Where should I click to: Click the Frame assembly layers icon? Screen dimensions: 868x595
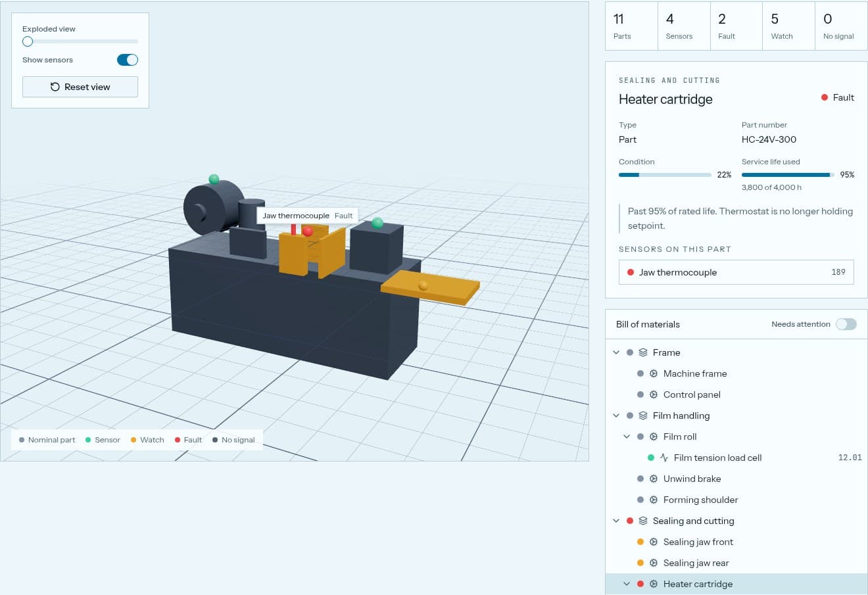click(643, 352)
